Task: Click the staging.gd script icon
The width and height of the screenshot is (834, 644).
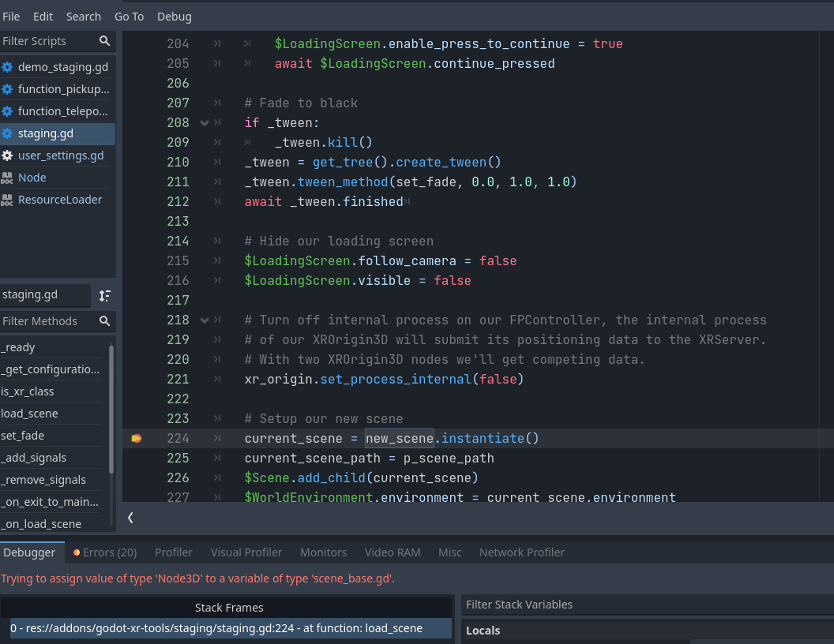Action: (x=8, y=133)
